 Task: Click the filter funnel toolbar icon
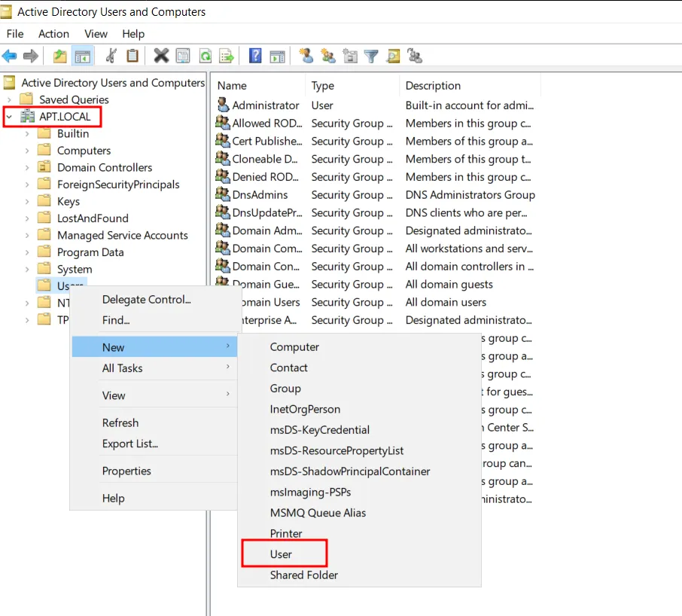371,56
